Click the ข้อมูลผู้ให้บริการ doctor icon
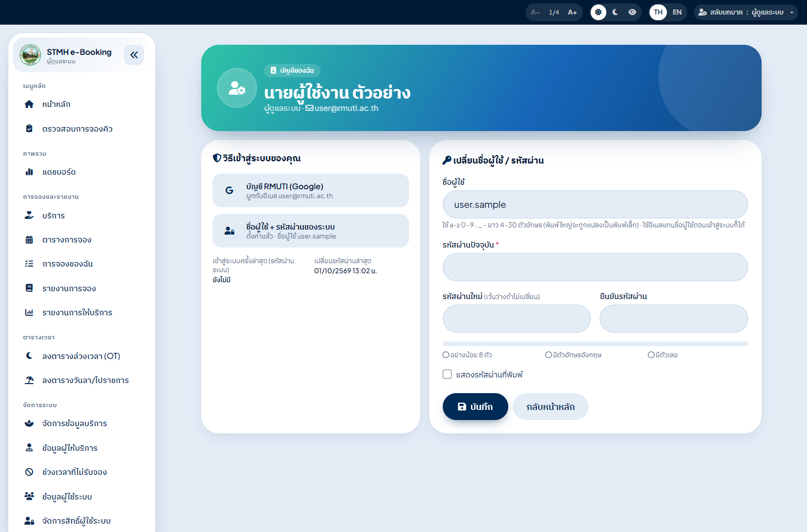Viewport: 807px width, 532px height. (29, 447)
